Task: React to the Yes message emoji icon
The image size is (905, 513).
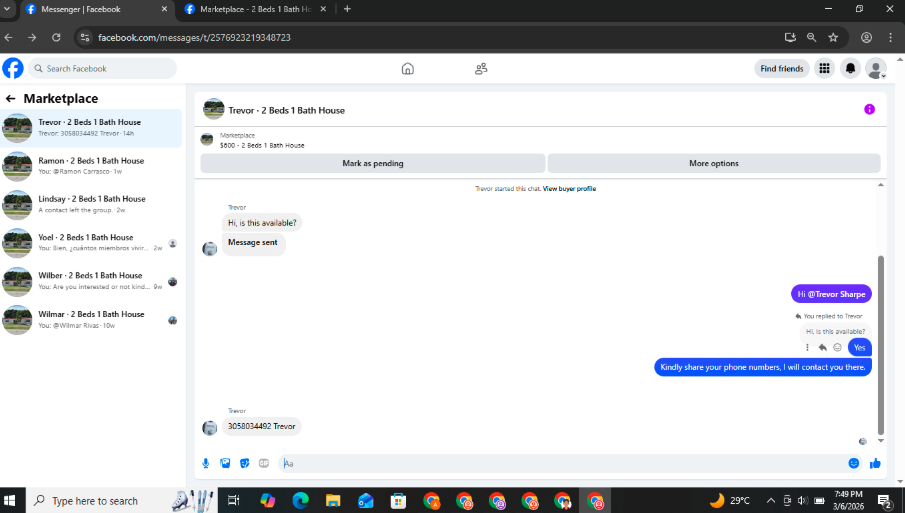Action: [837, 347]
